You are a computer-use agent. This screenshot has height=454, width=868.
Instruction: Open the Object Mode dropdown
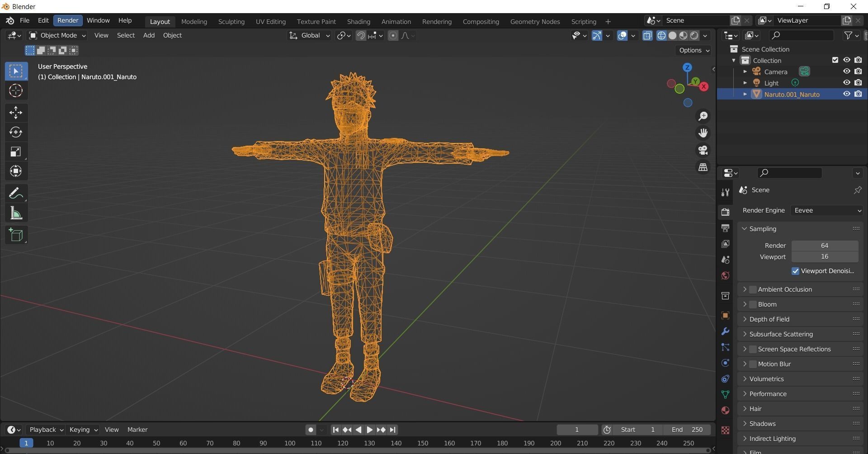[x=57, y=35]
